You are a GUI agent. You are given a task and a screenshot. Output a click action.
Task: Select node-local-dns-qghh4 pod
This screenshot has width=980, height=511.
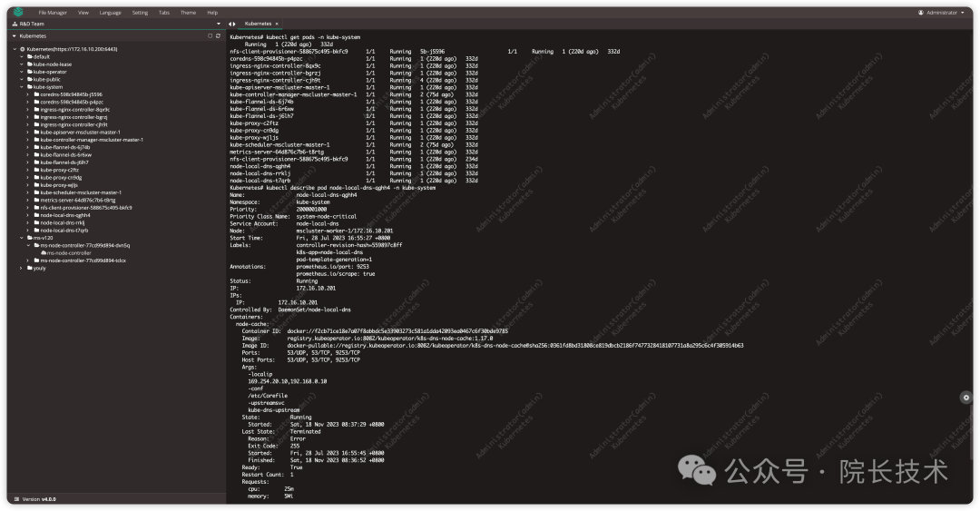tap(65, 215)
